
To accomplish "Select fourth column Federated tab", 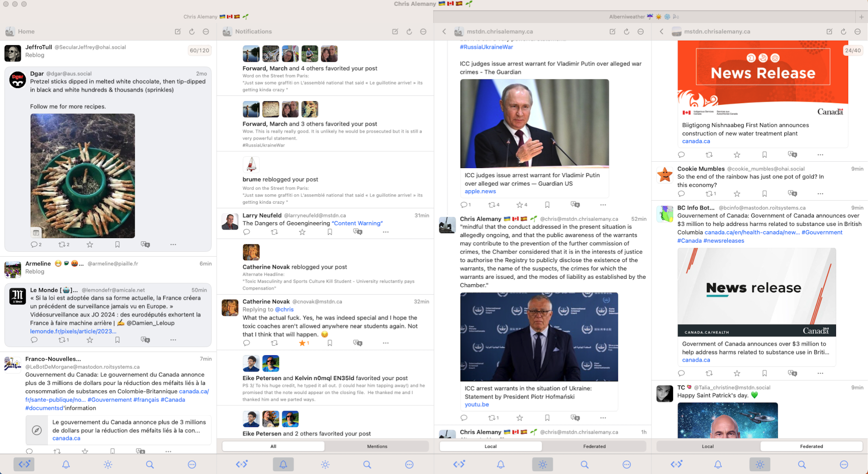I will pyautogui.click(x=811, y=446).
